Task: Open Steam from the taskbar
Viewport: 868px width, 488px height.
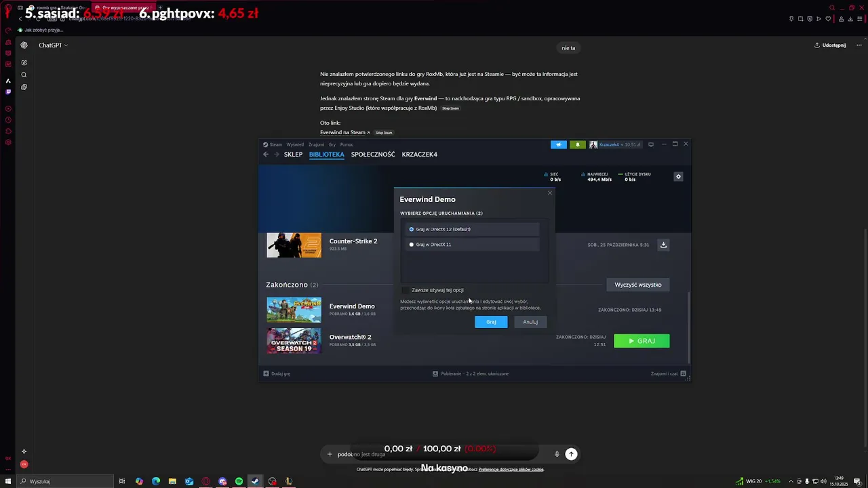Action: [x=255, y=481]
